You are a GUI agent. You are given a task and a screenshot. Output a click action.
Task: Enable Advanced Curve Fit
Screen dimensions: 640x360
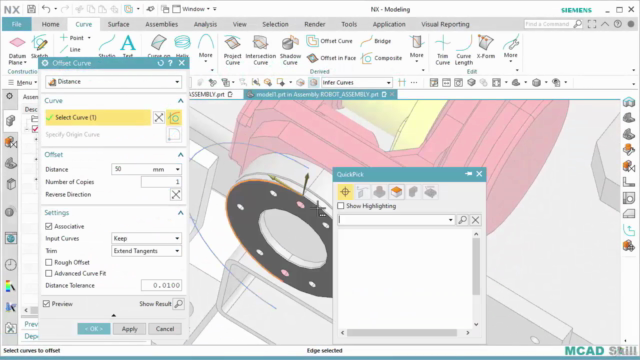click(x=49, y=273)
